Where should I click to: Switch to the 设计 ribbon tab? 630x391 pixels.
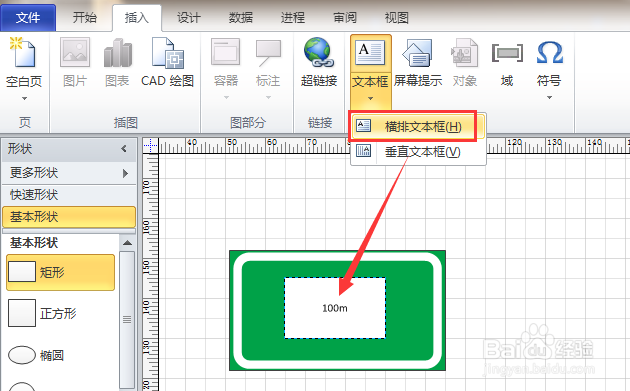coord(188,17)
